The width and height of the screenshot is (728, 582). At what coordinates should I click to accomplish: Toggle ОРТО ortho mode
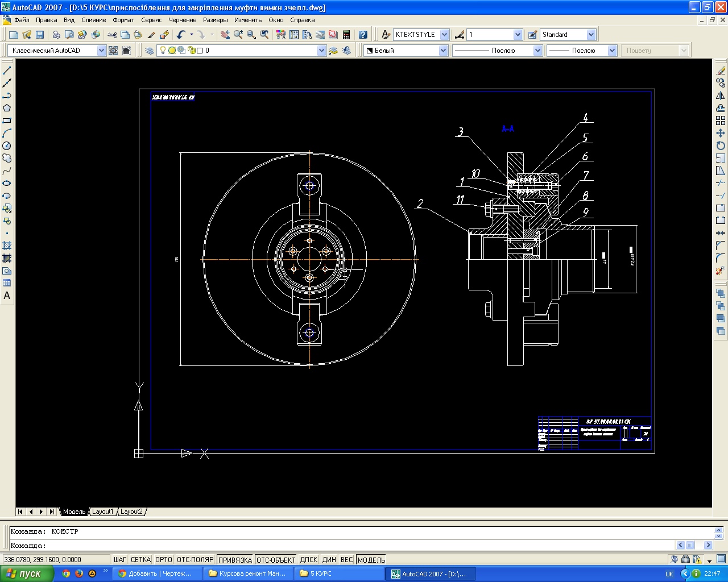pos(164,560)
